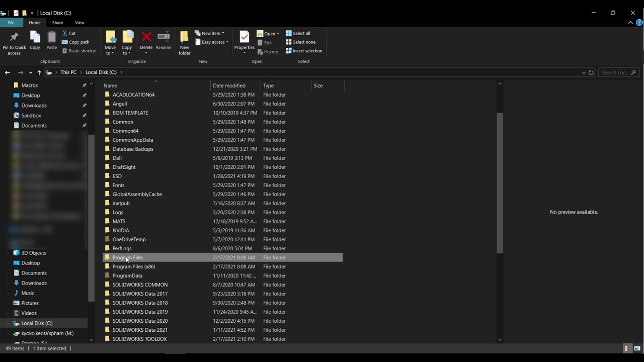Click the navigation pane scrollbar
Viewport: 644px width, 362px height.
[91, 218]
